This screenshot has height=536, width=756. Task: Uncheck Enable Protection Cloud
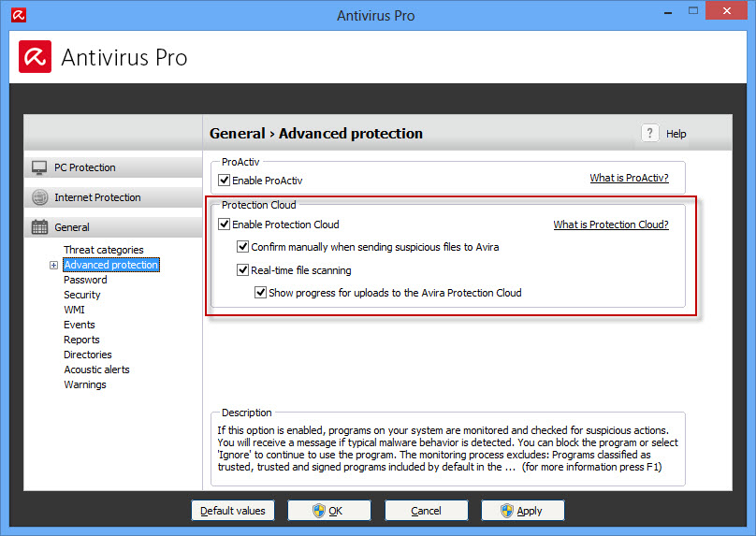coord(225,225)
